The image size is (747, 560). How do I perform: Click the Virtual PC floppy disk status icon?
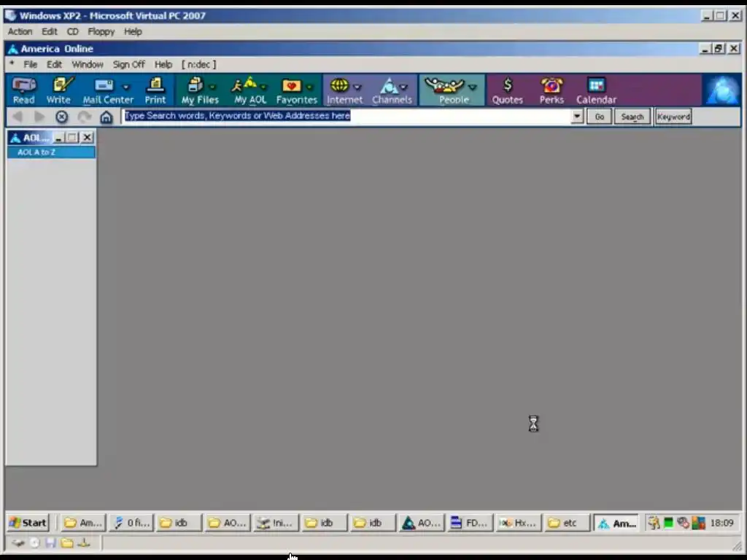pyautogui.click(x=51, y=542)
